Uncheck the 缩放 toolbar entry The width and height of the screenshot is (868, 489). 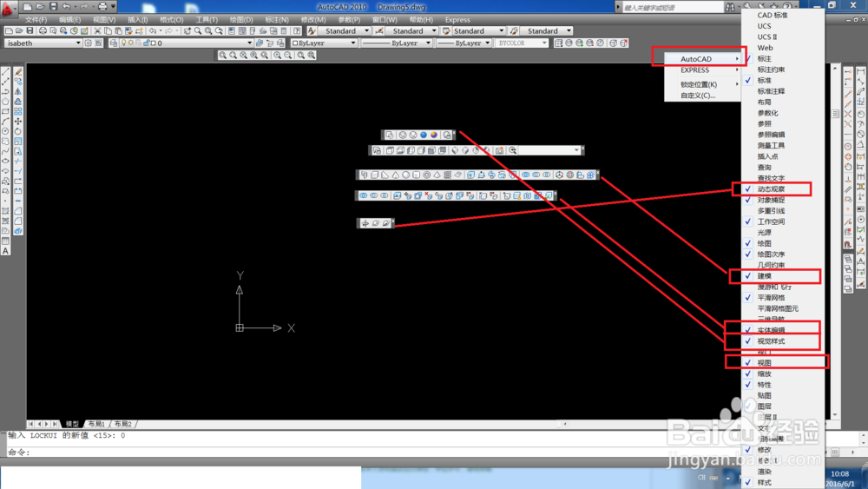pyautogui.click(x=783, y=373)
